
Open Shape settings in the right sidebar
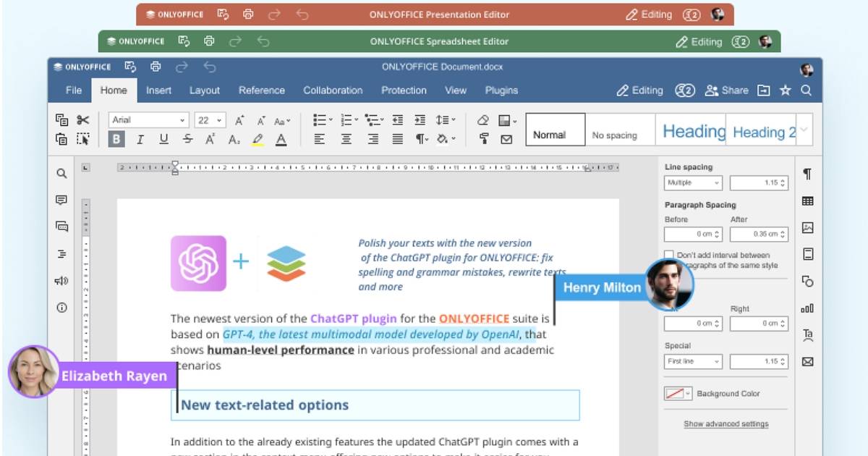807,281
